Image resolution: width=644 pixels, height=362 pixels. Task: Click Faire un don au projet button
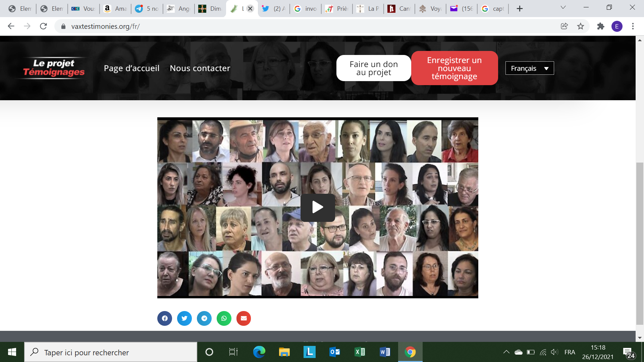(373, 68)
